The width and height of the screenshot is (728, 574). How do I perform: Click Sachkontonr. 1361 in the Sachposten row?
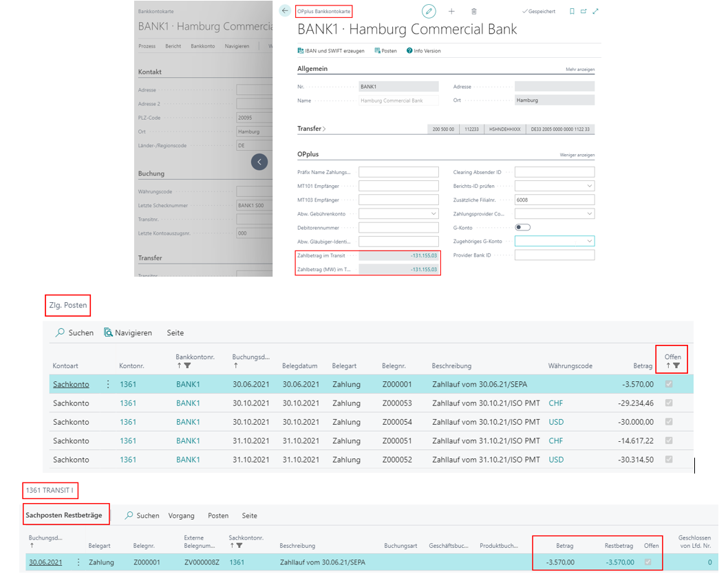pyautogui.click(x=237, y=562)
